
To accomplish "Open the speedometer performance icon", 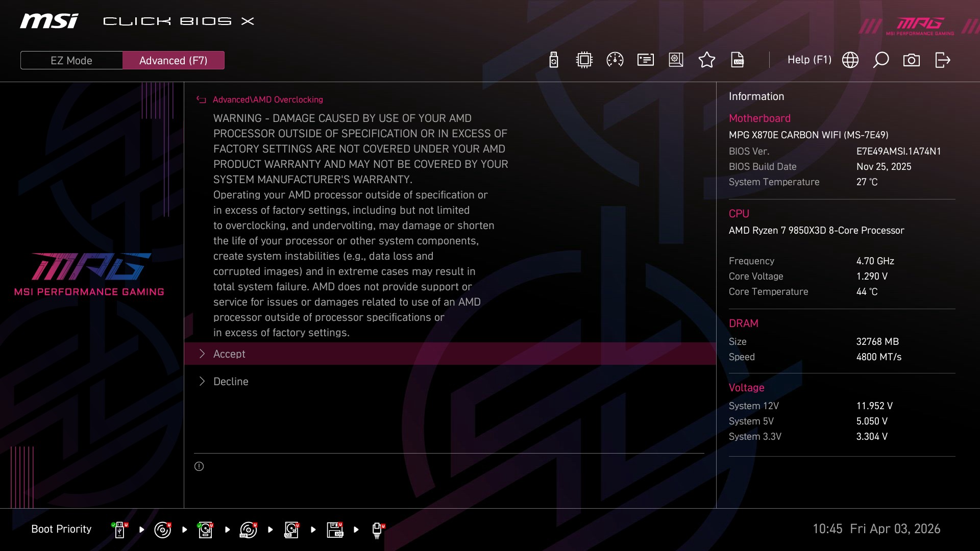I will (615, 60).
